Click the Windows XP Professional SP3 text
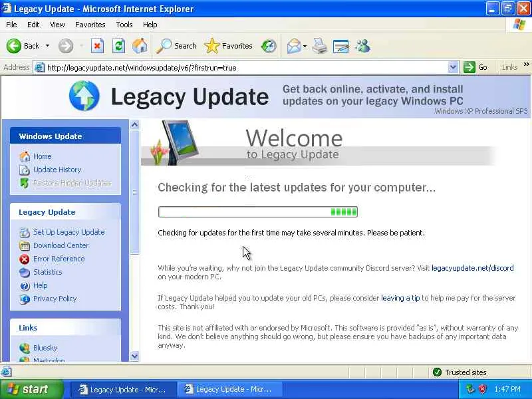Image resolution: width=532 pixels, height=399 pixels. [x=481, y=111]
